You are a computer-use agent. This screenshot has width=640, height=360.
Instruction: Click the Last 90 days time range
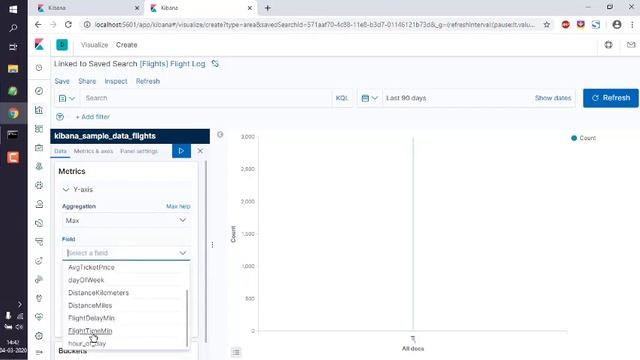406,98
